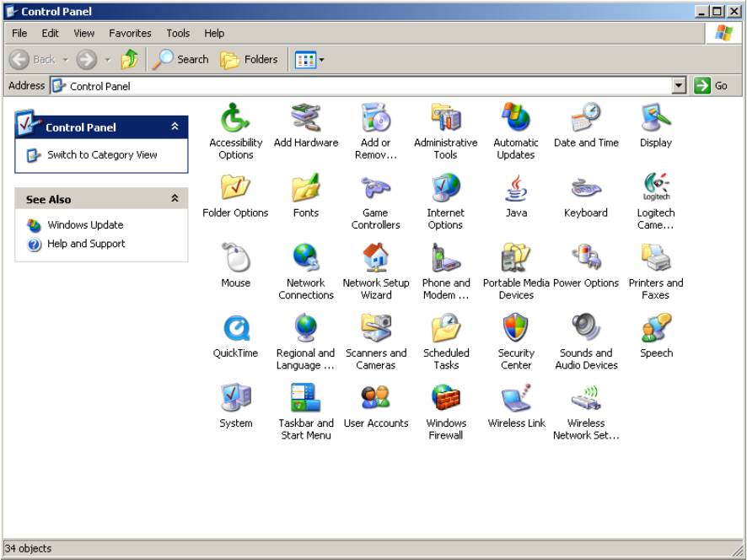Image resolution: width=747 pixels, height=560 pixels.
Task: Open the Help and Support link
Action: [86, 244]
